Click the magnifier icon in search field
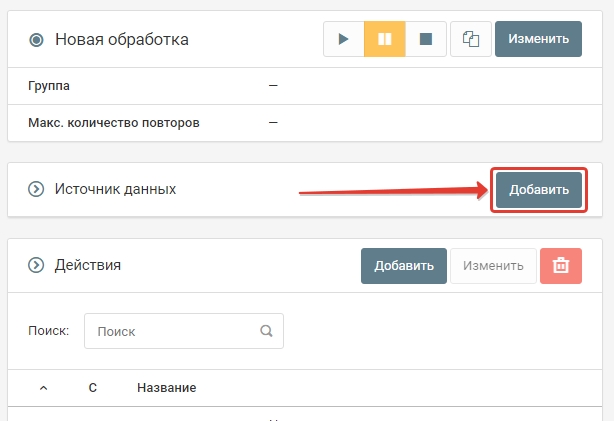The image size is (614, 421). pos(266,331)
